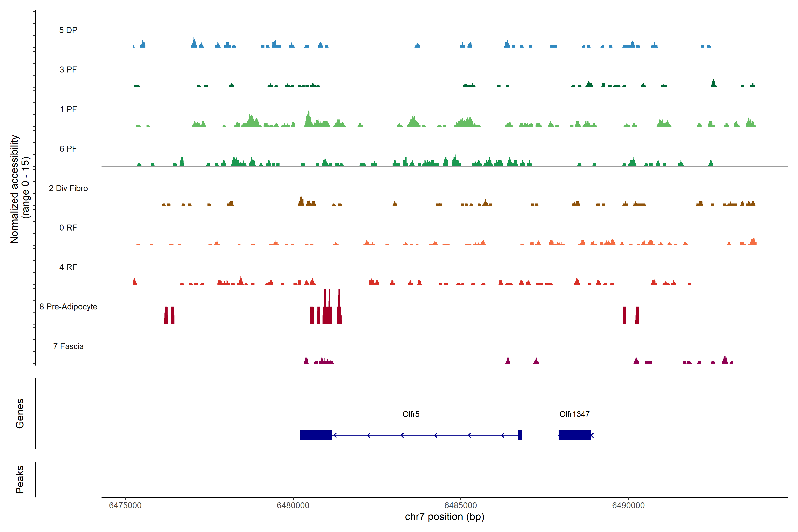
Task: Select the Olfr1347 exon block
Action: (574, 435)
